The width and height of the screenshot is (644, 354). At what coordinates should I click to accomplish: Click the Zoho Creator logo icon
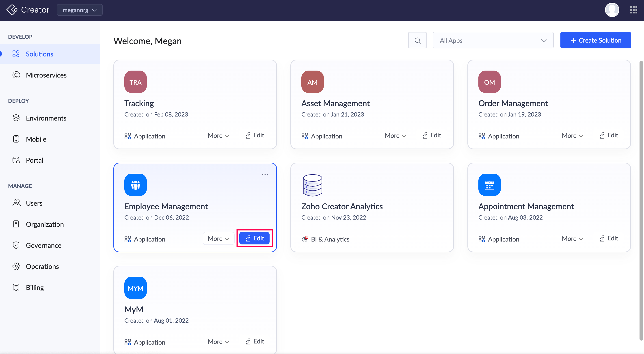[x=12, y=10]
